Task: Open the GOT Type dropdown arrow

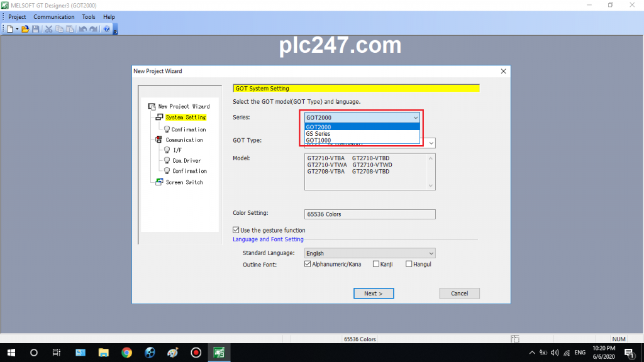Action: point(431,143)
